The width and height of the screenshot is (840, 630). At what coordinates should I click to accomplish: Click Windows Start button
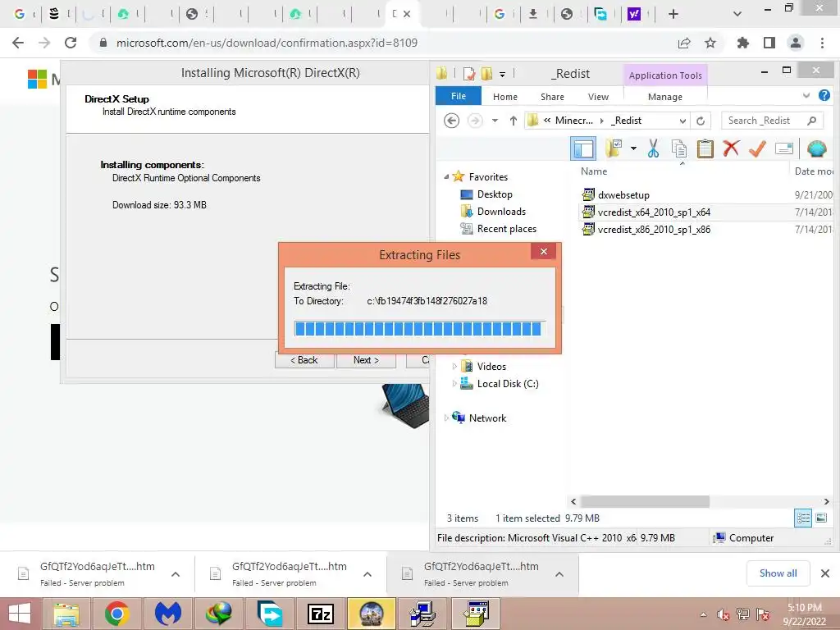coord(20,614)
